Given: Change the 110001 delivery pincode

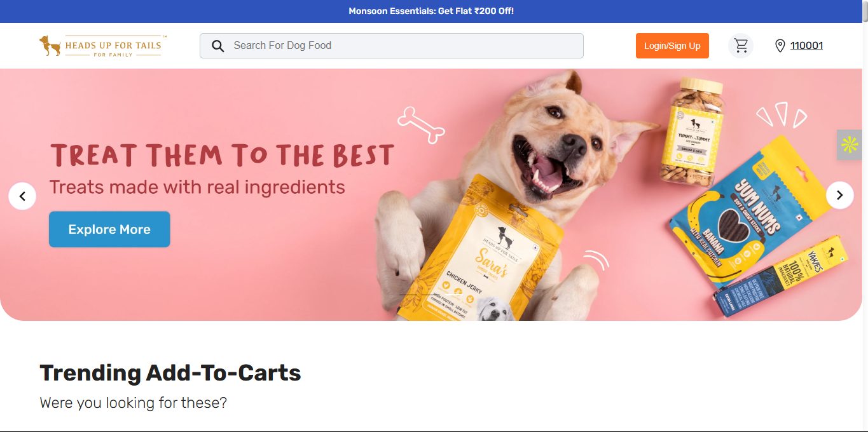Looking at the screenshot, I should tap(806, 46).
